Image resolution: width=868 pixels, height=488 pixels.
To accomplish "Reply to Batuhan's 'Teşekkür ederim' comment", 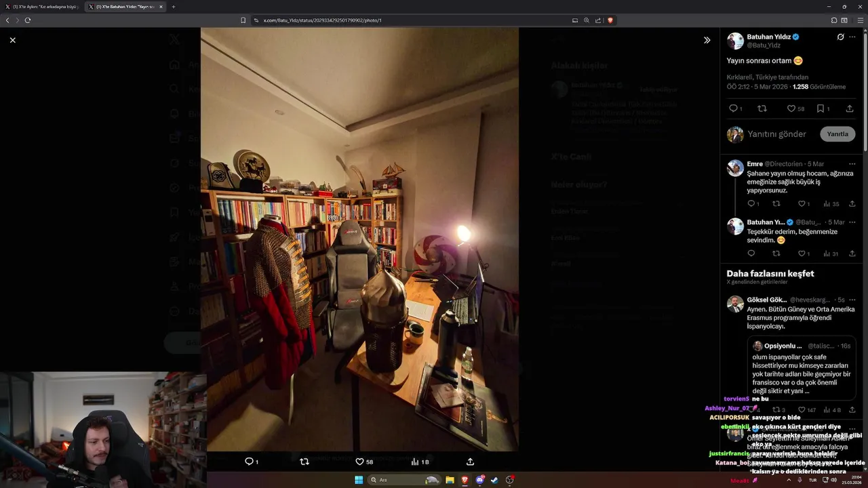I will pyautogui.click(x=751, y=253).
